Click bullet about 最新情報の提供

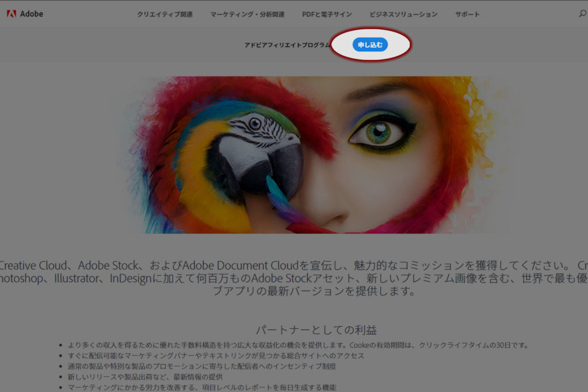pos(145,376)
